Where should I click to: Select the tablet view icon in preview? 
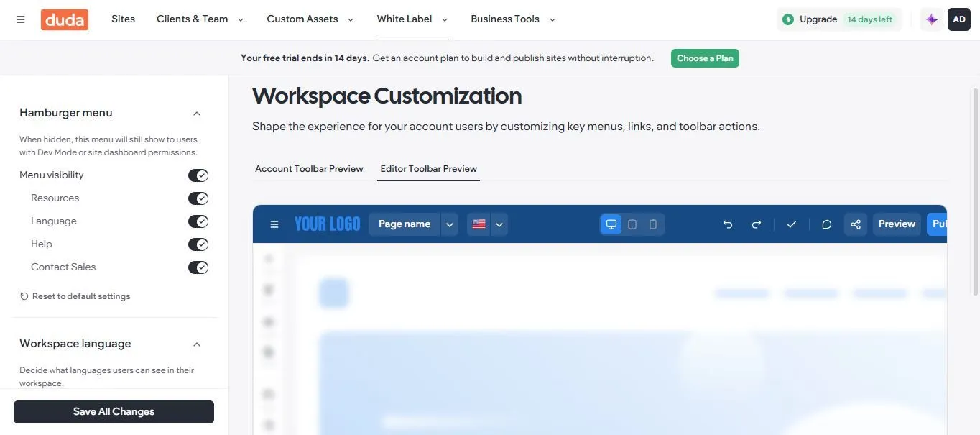point(632,224)
